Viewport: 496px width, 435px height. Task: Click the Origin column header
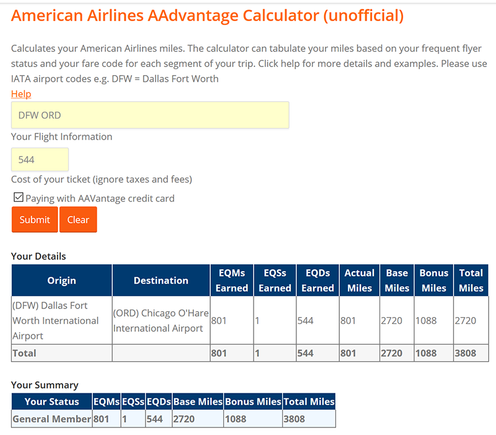(x=62, y=280)
